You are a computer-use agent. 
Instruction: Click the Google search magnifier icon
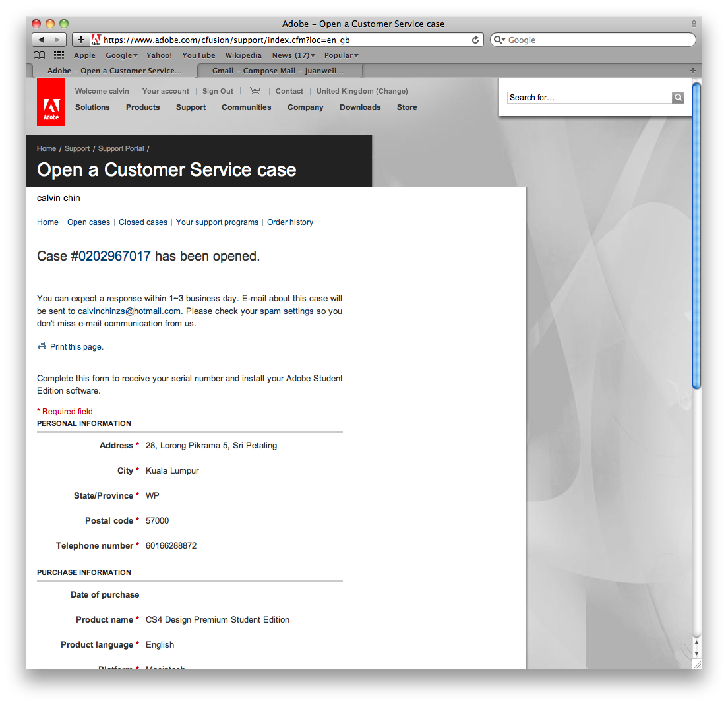499,40
